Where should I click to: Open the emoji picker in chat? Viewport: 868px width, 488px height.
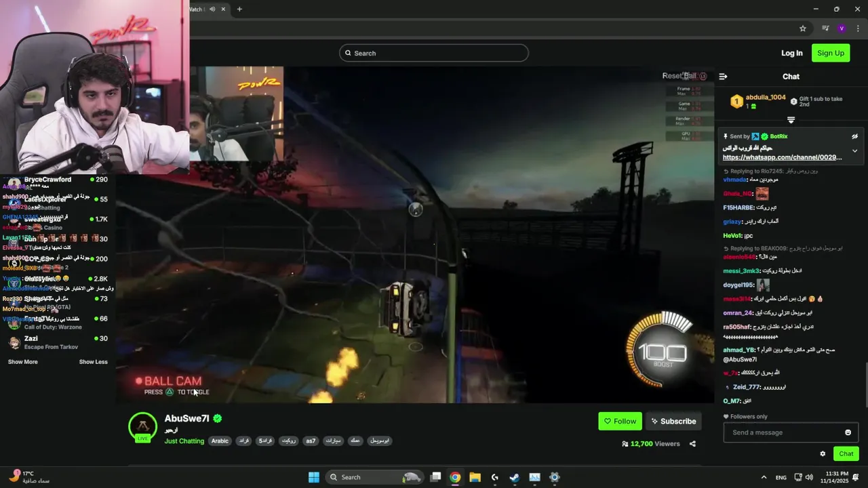tap(848, 432)
